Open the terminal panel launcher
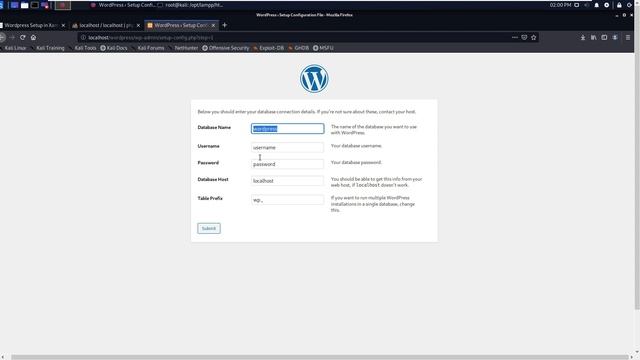Image resolution: width=640 pixels, height=360 pixels. 35,5
